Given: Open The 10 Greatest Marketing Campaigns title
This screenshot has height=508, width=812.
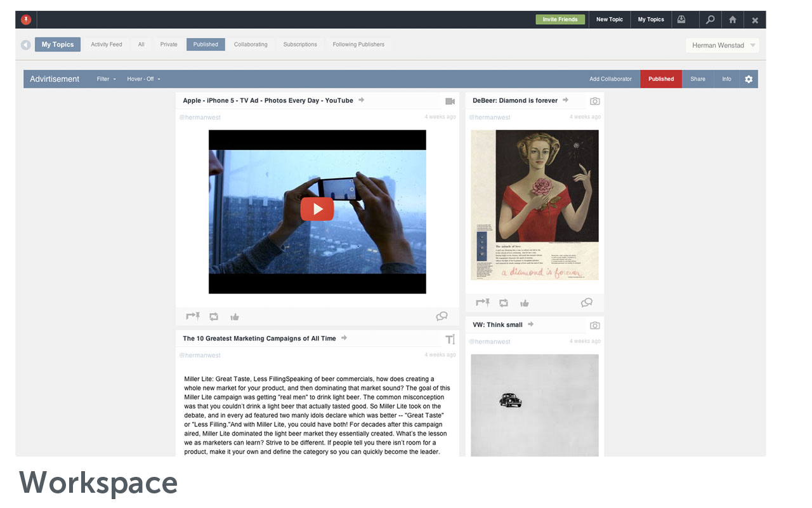Looking at the screenshot, I should click(259, 338).
